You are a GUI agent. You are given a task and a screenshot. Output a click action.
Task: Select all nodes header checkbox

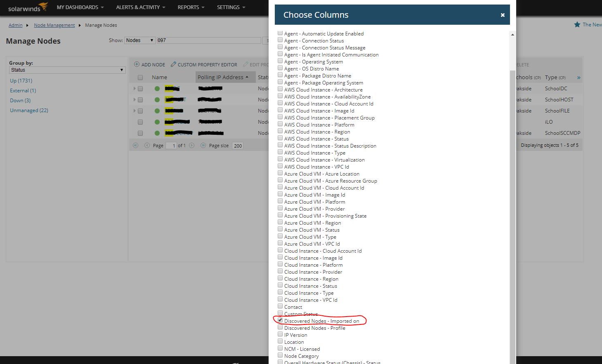140,77
